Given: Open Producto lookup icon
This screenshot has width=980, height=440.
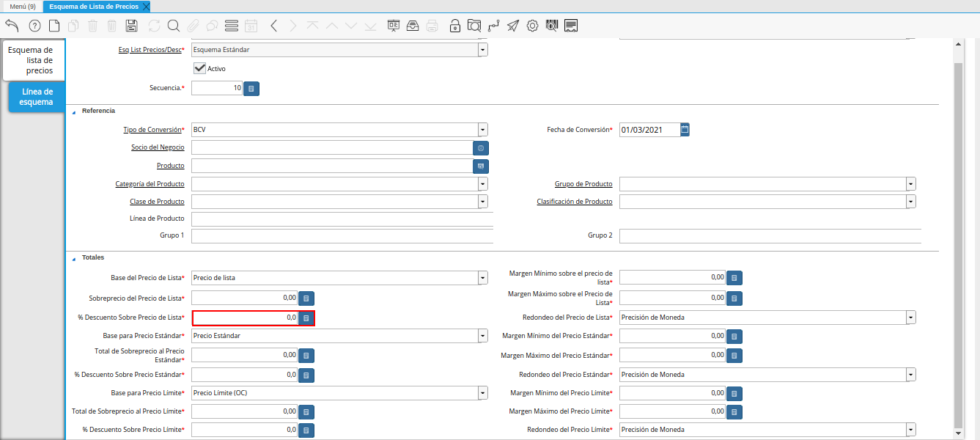Looking at the screenshot, I should point(481,166).
